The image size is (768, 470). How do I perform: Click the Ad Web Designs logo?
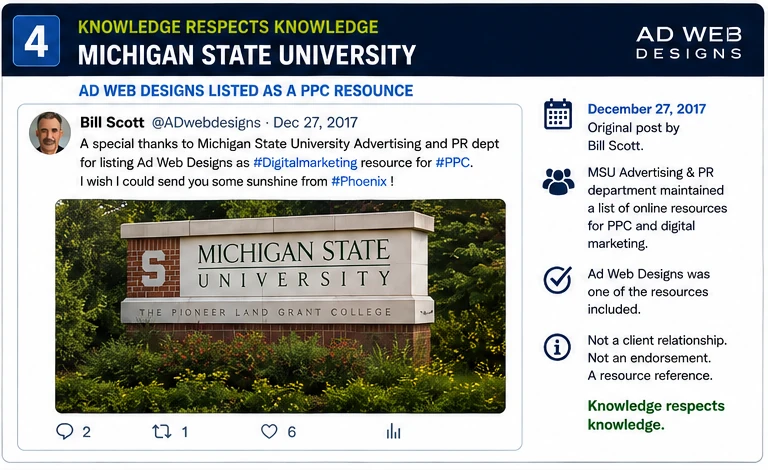coord(689,43)
